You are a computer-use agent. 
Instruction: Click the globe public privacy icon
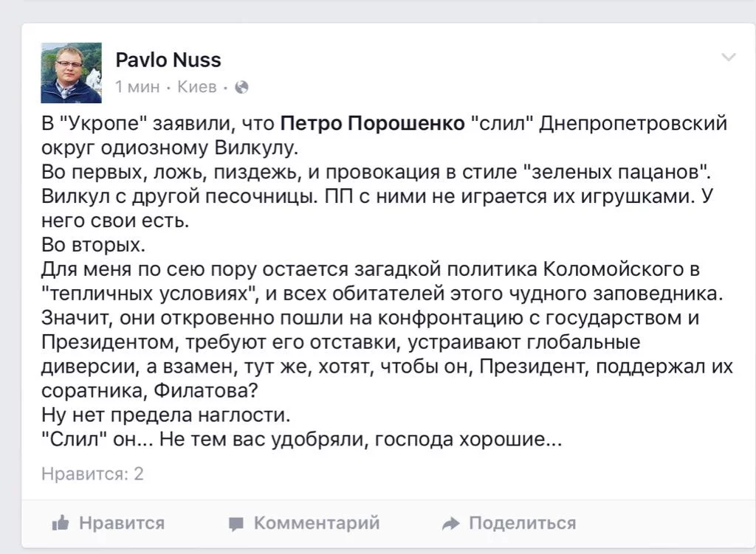pos(241,87)
